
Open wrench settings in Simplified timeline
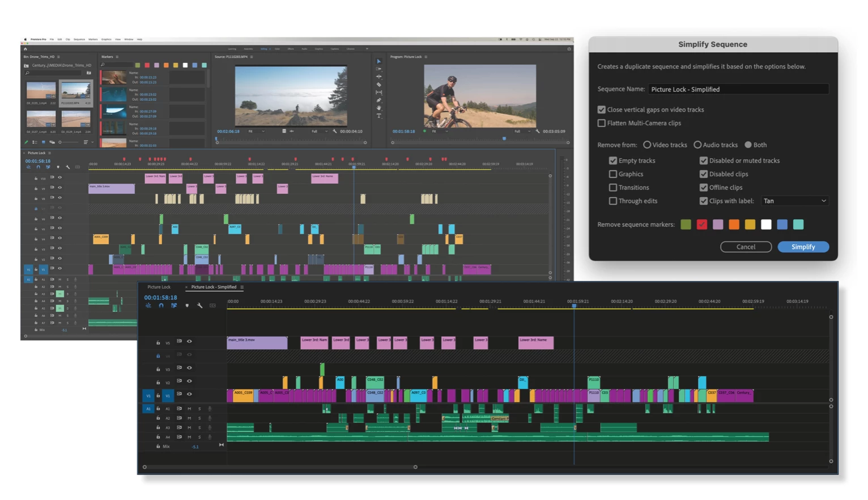click(x=200, y=306)
